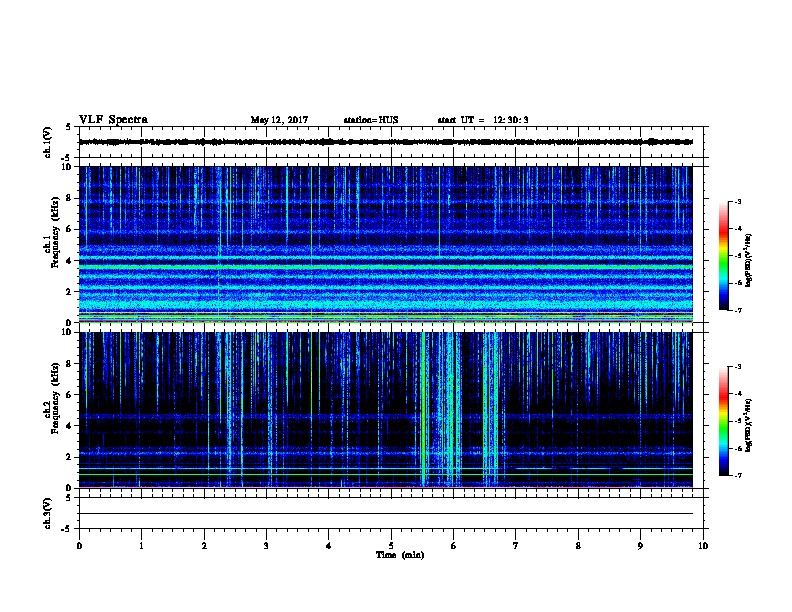The width and height of the screenshot is (792, 612).
Task: Click the "VLF Spectra" plot title
Action: click(113, 120)
